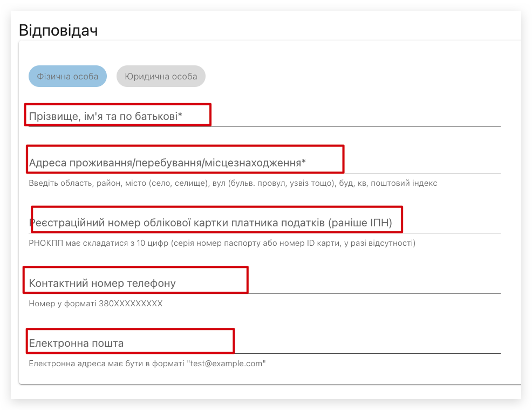Click the address hint starting with Введіть область
This screenshot has height=410, width=532.
point(233,183)
